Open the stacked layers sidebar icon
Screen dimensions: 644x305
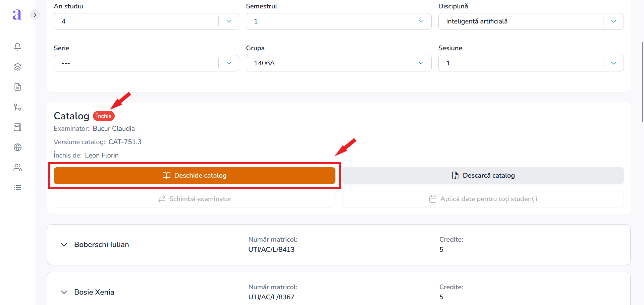[x=18, y=67]
